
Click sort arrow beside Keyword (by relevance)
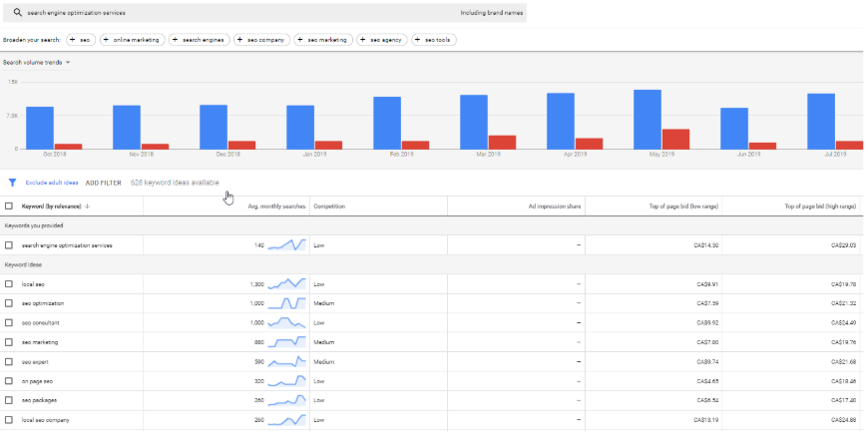point(88,206)
